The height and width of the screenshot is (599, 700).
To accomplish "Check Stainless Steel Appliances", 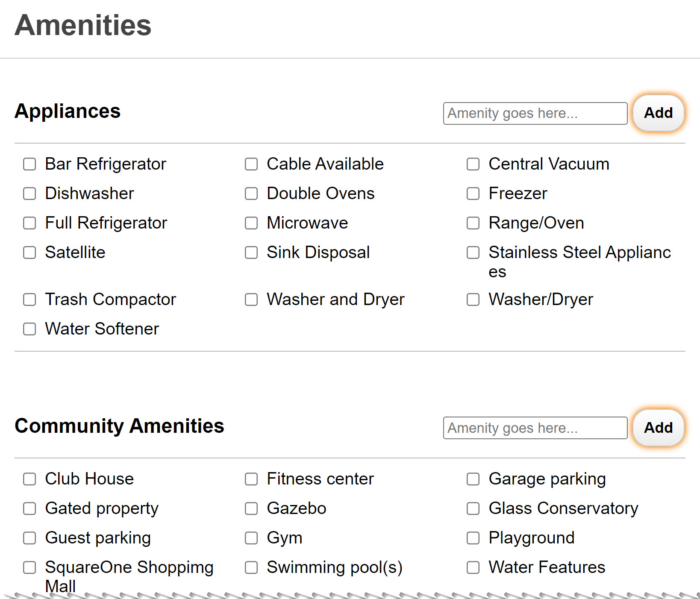I will (x=473, y=253).
